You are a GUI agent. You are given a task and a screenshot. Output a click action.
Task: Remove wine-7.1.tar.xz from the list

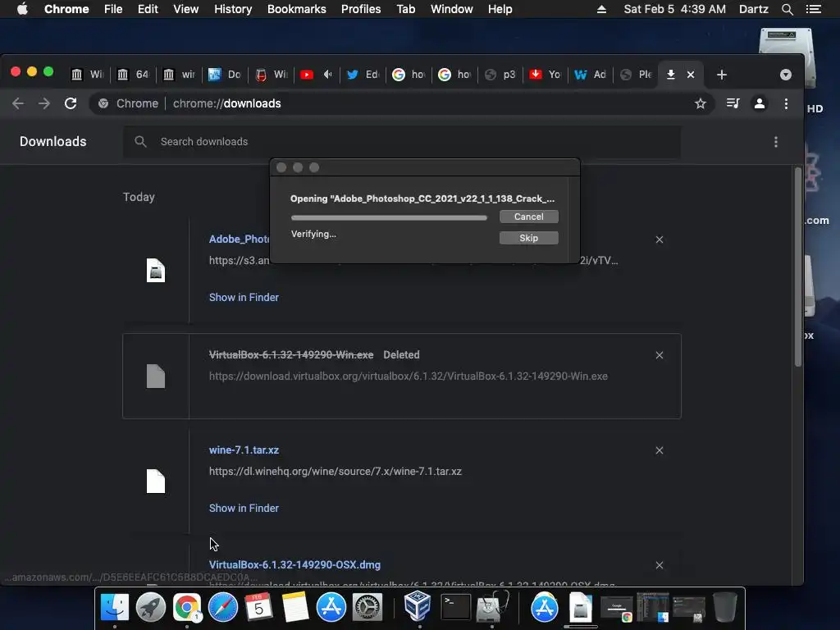(660, 450)
